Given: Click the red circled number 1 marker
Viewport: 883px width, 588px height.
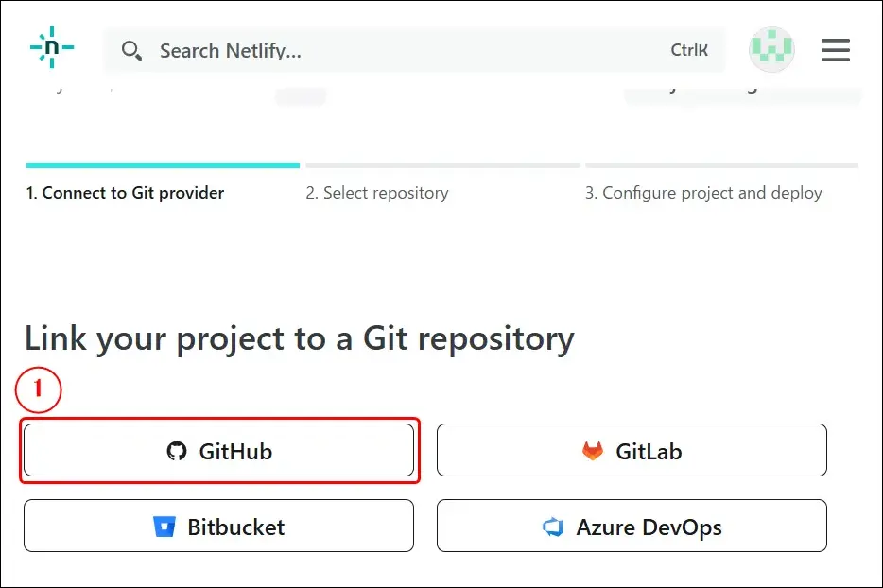Looking at the screenshot, I should click(x=39, y=390).
